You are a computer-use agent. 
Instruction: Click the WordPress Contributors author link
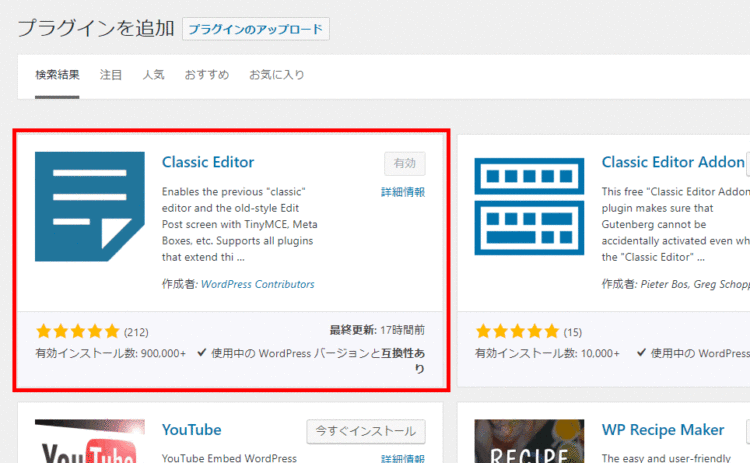point(258,284)
